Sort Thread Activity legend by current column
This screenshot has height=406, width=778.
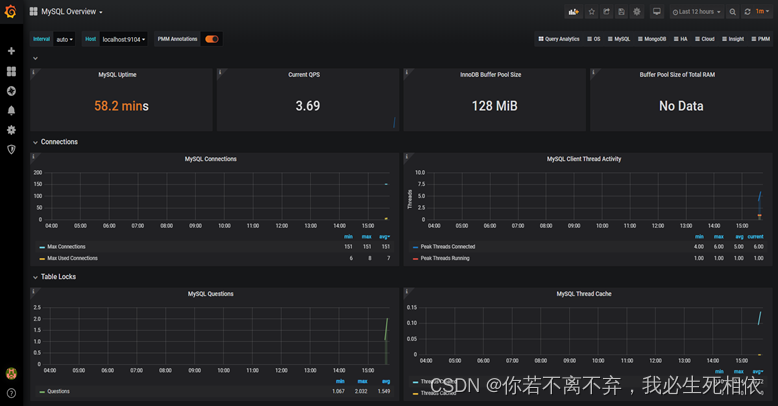tap(756, 237)
